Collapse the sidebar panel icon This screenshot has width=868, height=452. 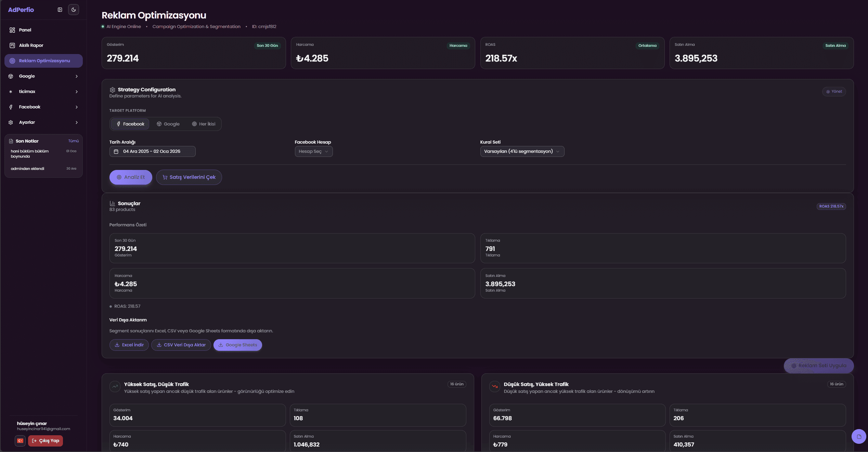60,10
